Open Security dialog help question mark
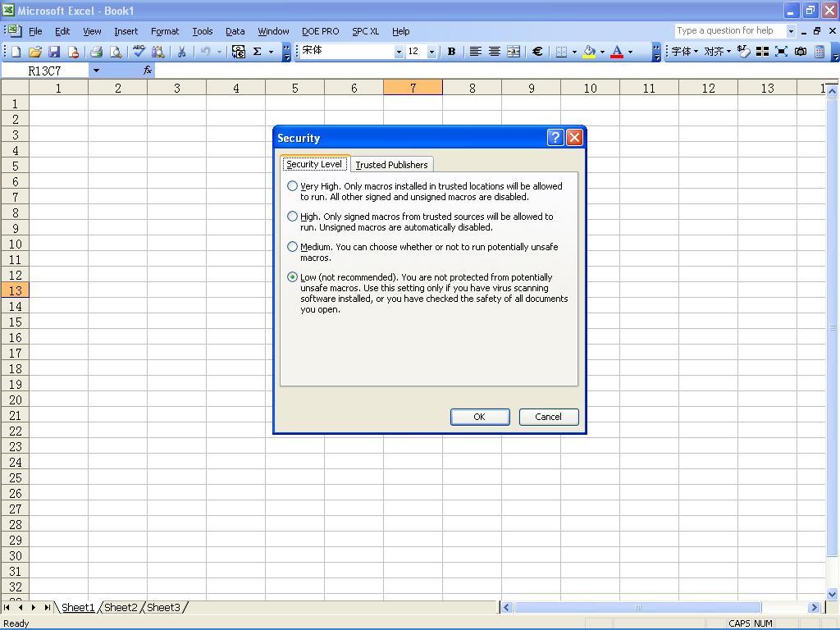This screenshot has width=840, height=630. pyautogui.click(x=555, y=138)
